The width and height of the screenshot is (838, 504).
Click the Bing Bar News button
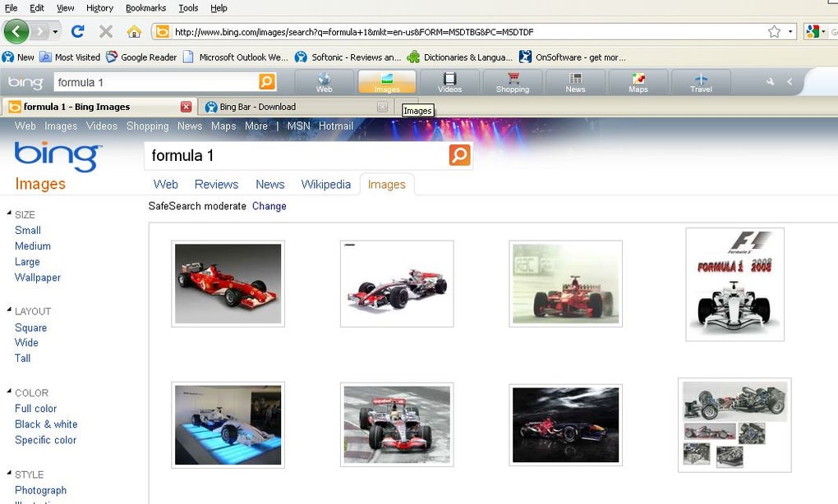click(575, 83)
